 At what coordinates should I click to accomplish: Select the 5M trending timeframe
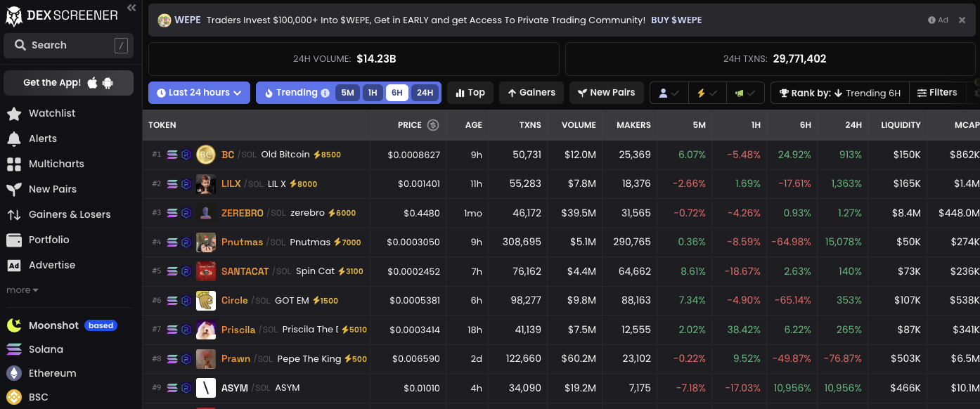click(x=347, y=93)
